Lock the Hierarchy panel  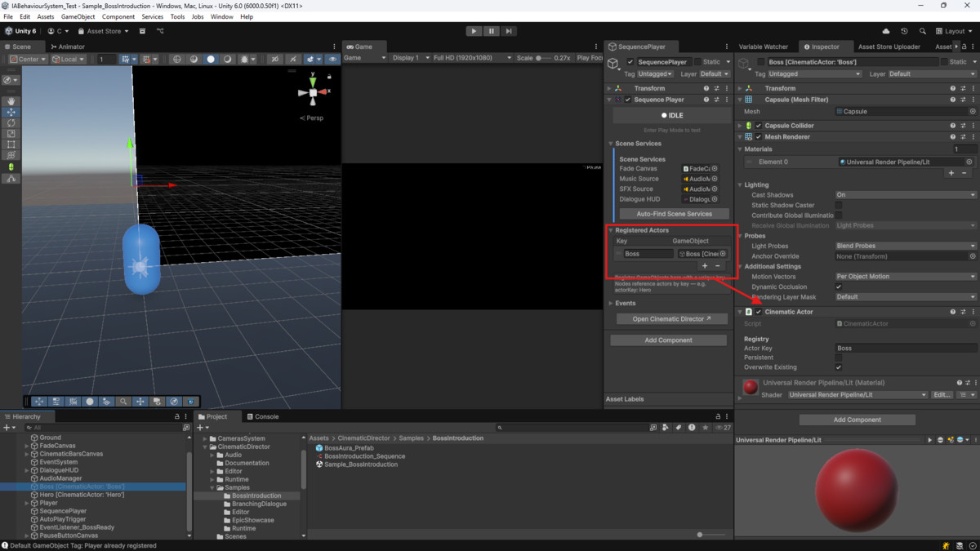(x=177, y=416)
